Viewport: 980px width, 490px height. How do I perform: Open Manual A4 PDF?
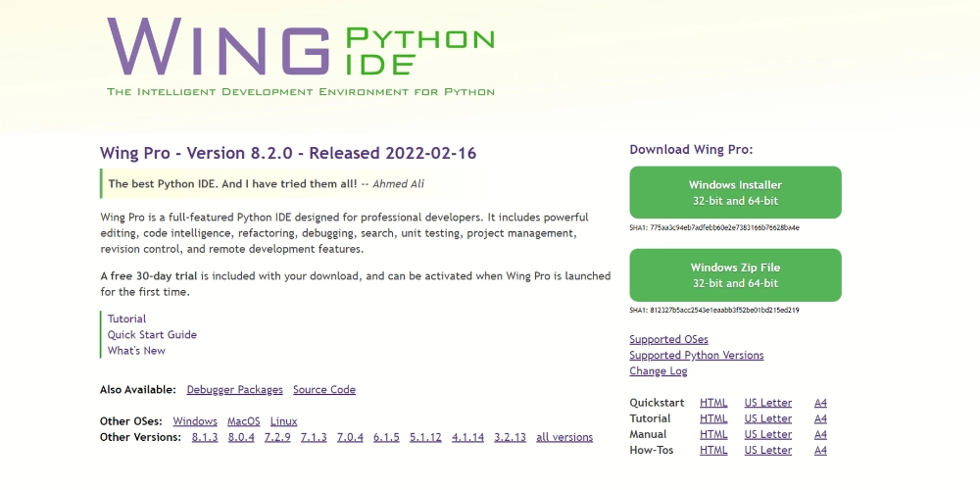point(820,434)
